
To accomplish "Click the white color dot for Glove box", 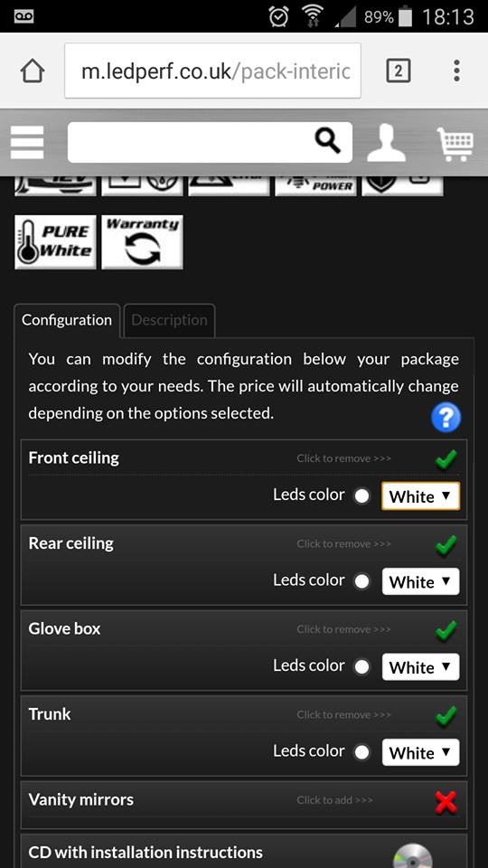I will tap(361, 666).
